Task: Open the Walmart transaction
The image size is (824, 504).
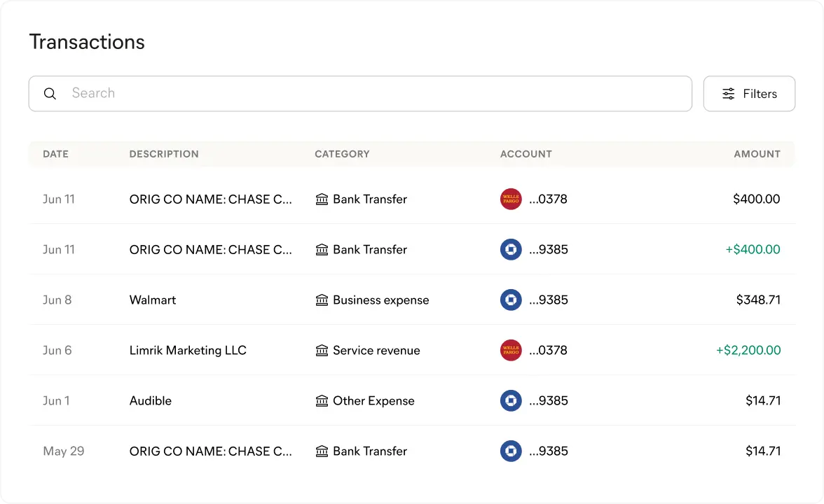Action: pyautogui.click(x=153, y=300)
